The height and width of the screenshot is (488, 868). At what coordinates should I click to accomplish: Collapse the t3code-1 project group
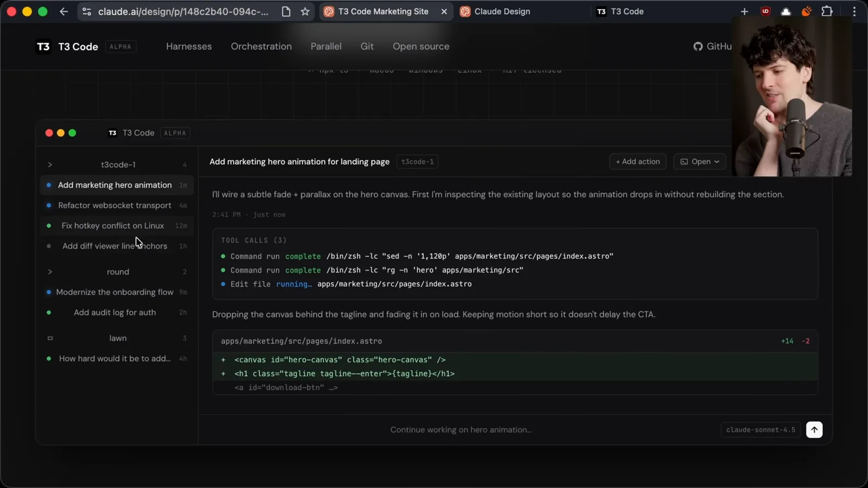click(x=50, y=165)
